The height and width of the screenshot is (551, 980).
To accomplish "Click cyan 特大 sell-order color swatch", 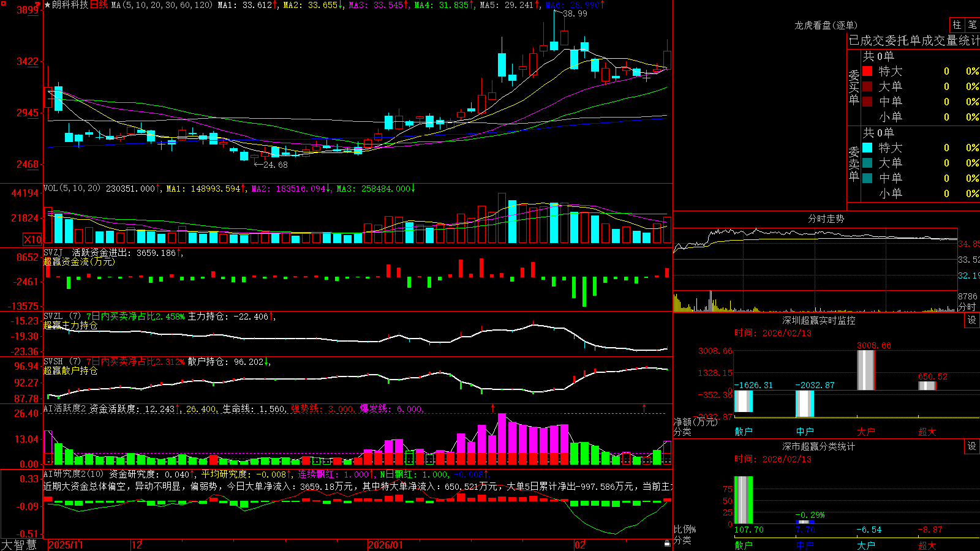I will tap(867, 148).
